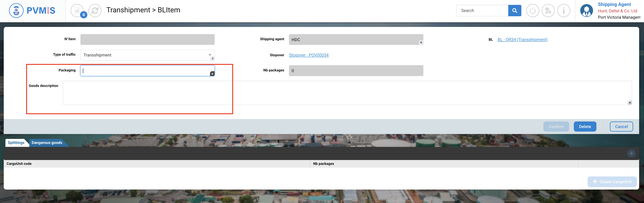Open the documents icon with badge 0
644x203 pixels.
77,10
